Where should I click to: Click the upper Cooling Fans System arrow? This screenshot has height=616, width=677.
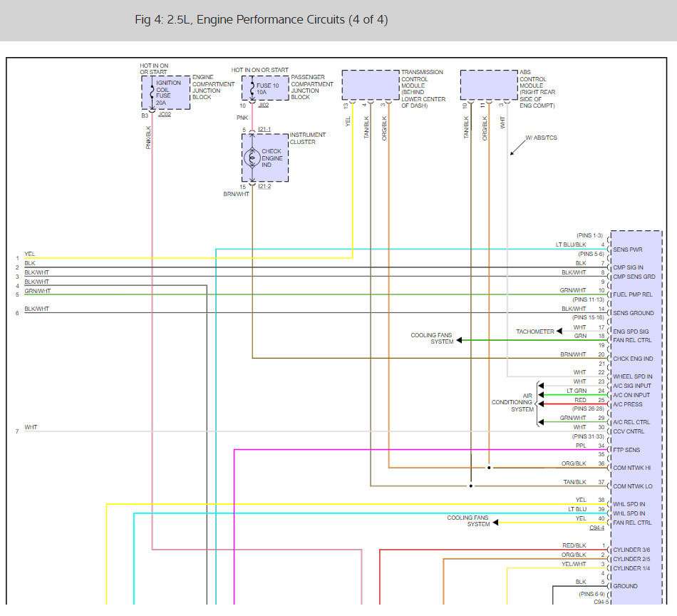coord(459,340)
